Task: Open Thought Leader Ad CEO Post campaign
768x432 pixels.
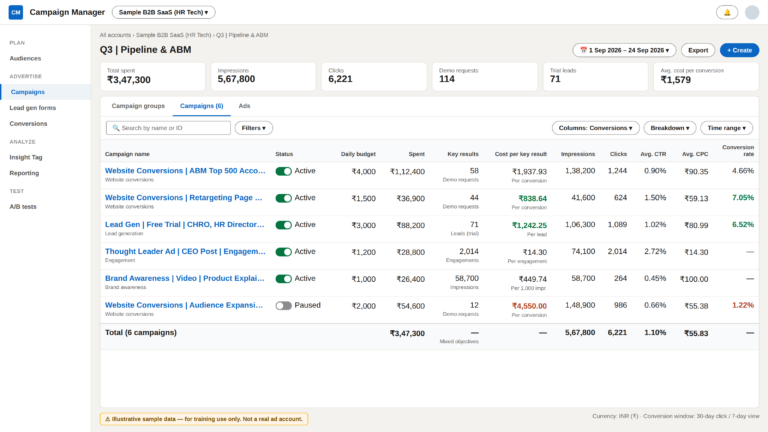Action: (x=185, y=251)
